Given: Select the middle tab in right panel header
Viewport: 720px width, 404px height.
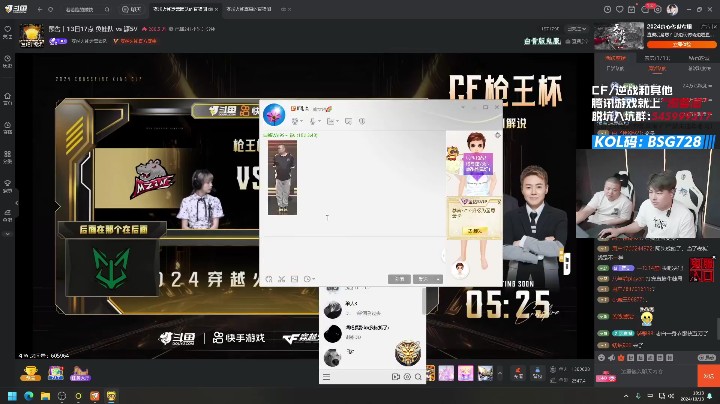Looking at the screenshot, I should pos(657,58).
